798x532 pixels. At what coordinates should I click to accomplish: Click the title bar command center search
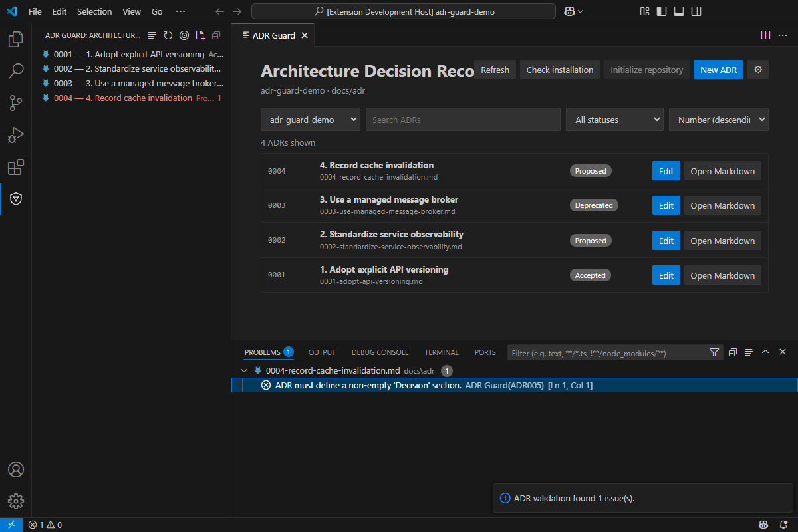[404, 11]
